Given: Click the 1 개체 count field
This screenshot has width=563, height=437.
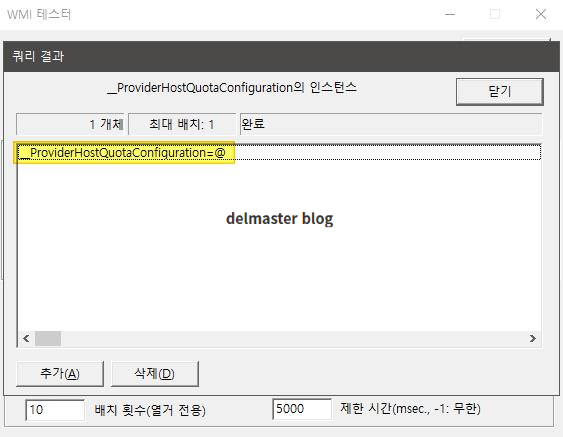Looking at the screenshot, I should click(x=70, y=124).
